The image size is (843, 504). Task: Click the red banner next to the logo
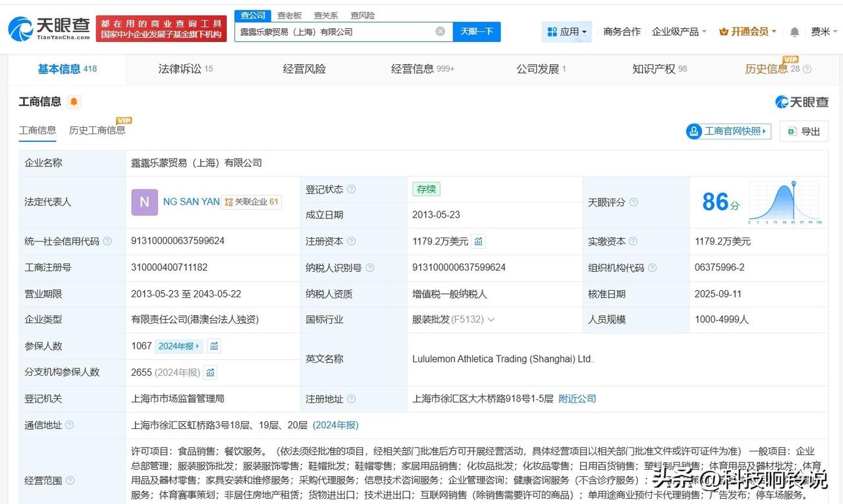(x=161, y=29)
